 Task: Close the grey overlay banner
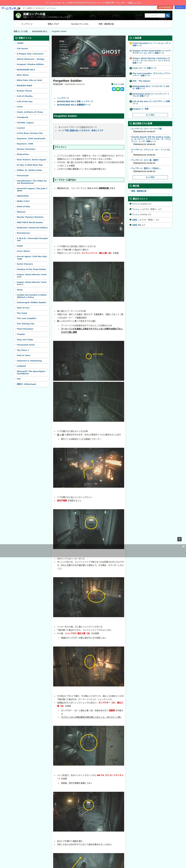[183, 547]
